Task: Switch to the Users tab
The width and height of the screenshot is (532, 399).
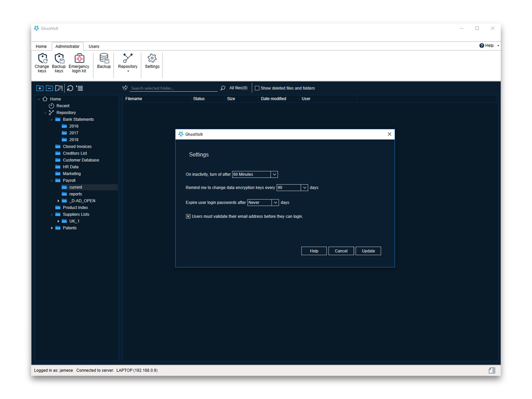Action: pos(94,46)
